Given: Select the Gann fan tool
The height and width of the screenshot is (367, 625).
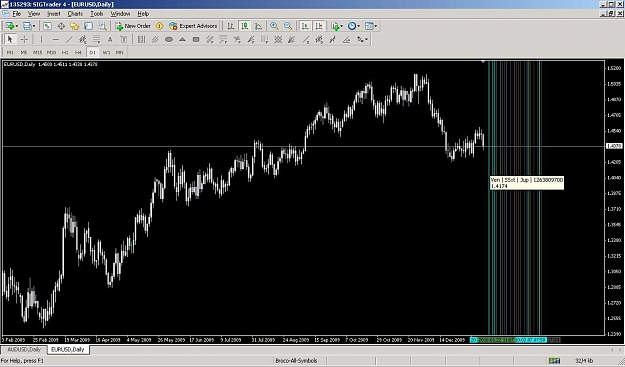Looking at the screenshot, I should click(291, 39).
